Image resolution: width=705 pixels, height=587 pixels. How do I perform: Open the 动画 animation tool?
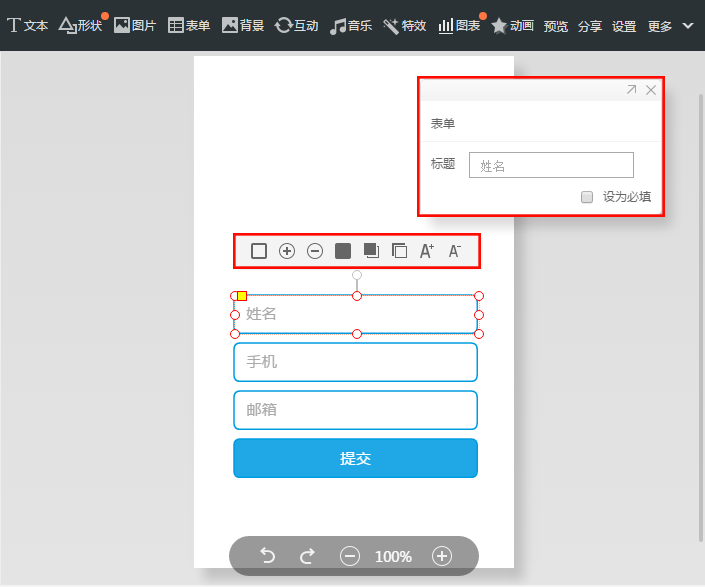tap(513, 26)
